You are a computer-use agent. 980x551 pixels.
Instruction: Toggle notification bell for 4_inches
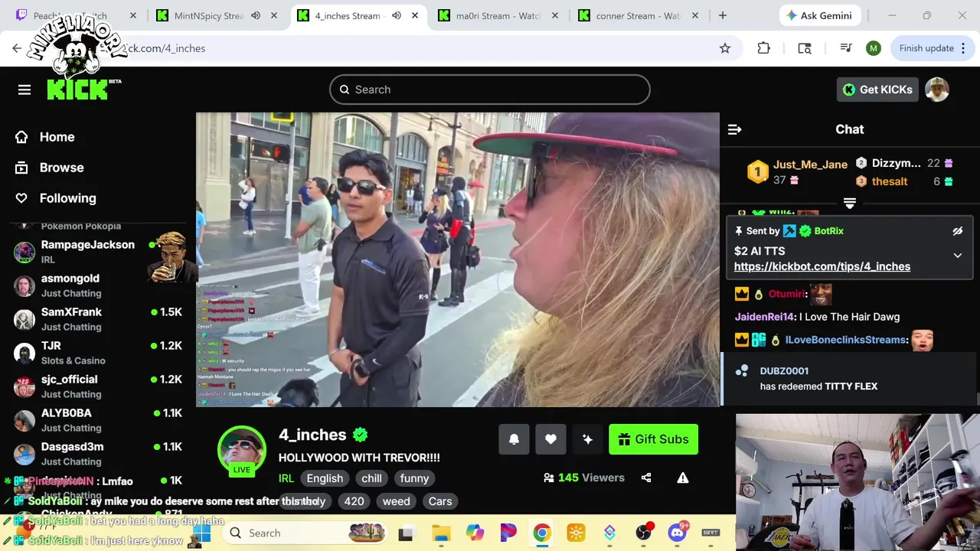514,439
